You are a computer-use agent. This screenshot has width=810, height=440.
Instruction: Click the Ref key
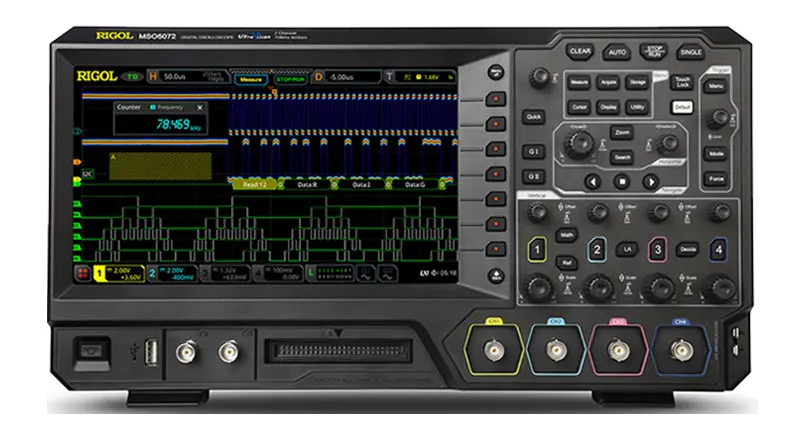[567, 263]
